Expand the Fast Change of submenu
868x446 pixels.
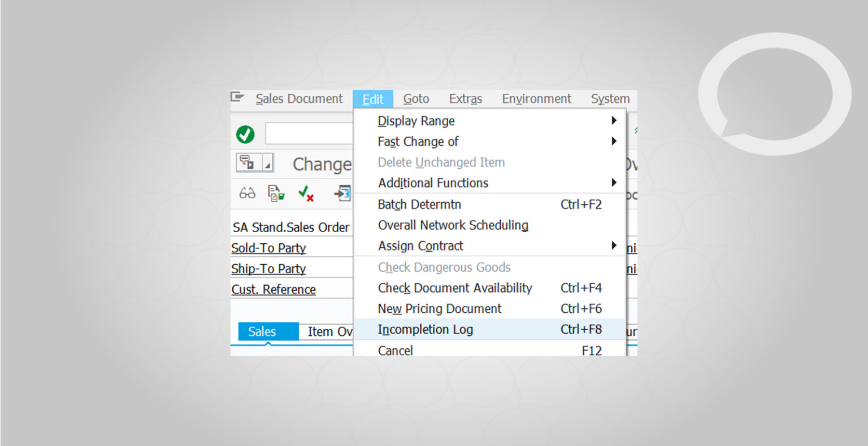pyautogui.click(x=614, y=141)
